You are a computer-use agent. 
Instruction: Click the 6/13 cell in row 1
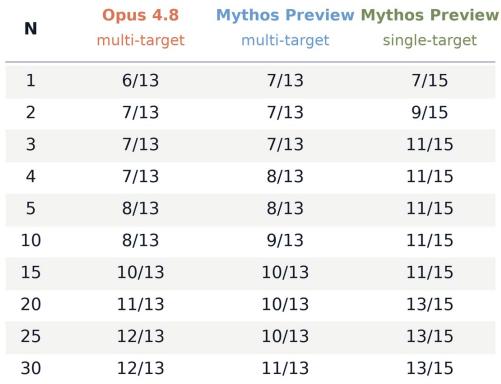click(140, 80)
